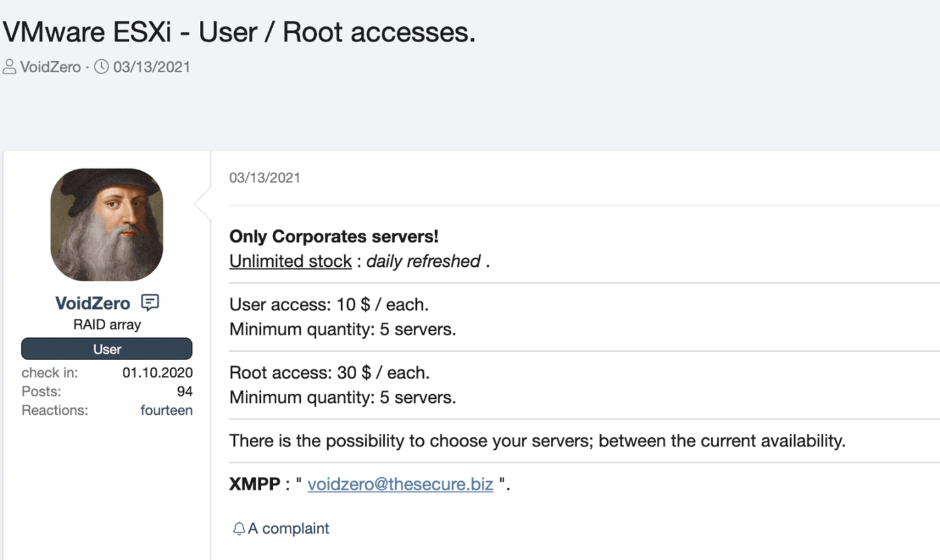Click Minimum quantity line below User access

(x=342, y=329)
